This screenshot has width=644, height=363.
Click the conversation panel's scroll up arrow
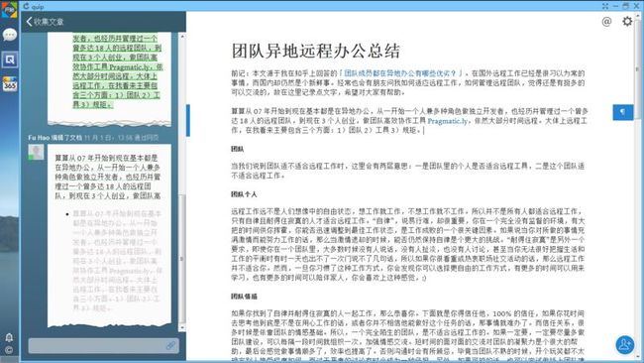(182, 37)
